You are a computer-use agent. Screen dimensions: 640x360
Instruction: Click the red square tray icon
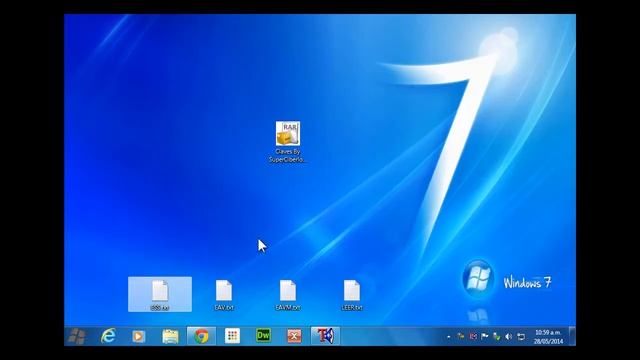pyautogui.click(x=473, y=337)
